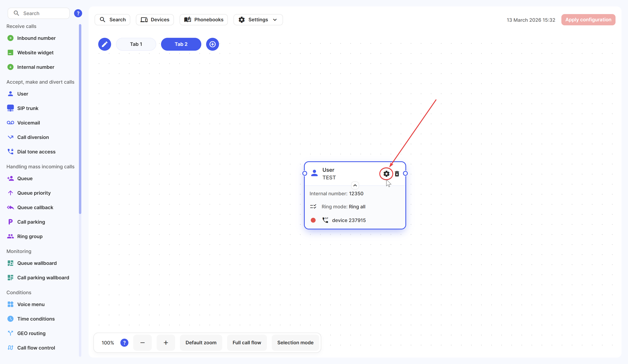Select the Voicemail element
This screenshot has height=364, width=628.
point(28,123)
